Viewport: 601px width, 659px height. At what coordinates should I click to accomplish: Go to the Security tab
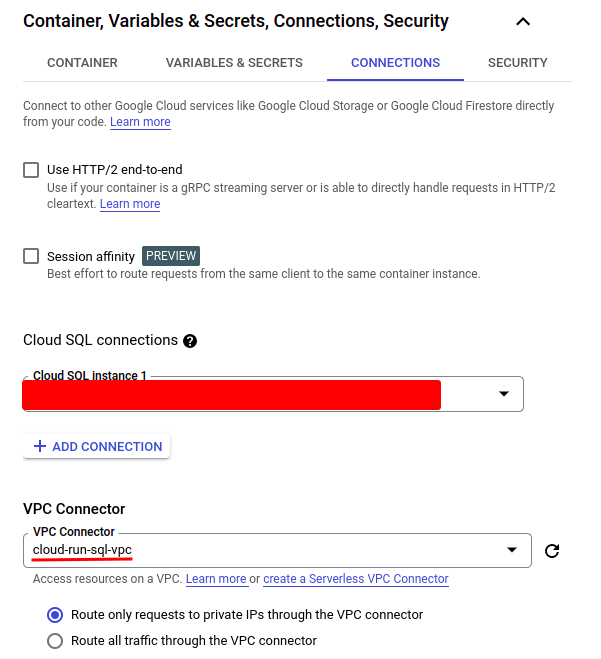[x=517, y=62]
